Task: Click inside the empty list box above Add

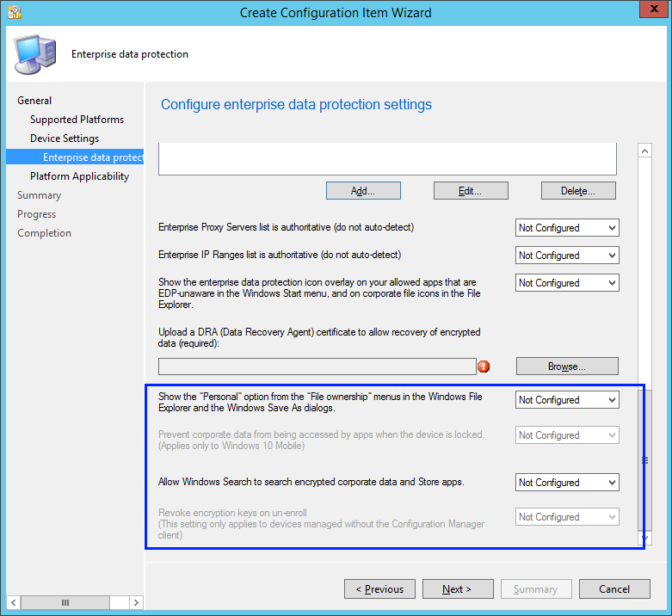Action: (387, 159)
